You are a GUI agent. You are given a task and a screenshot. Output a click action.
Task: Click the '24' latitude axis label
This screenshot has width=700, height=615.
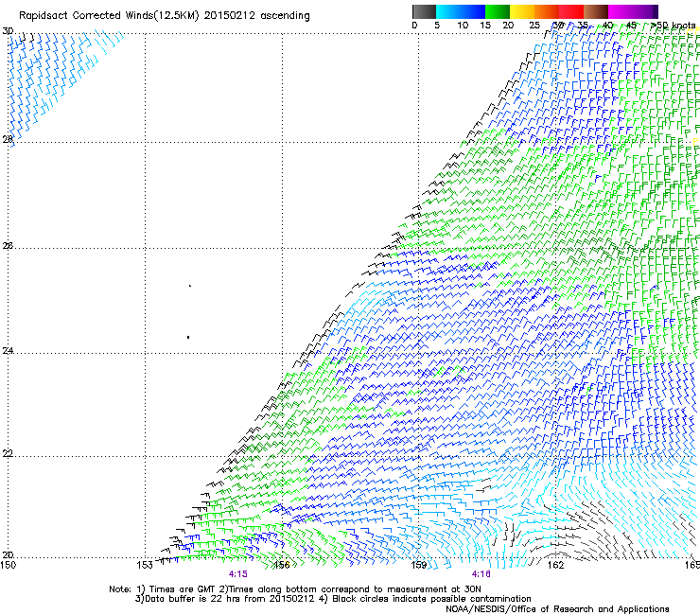pyautogui.click(x=8, y=351)
